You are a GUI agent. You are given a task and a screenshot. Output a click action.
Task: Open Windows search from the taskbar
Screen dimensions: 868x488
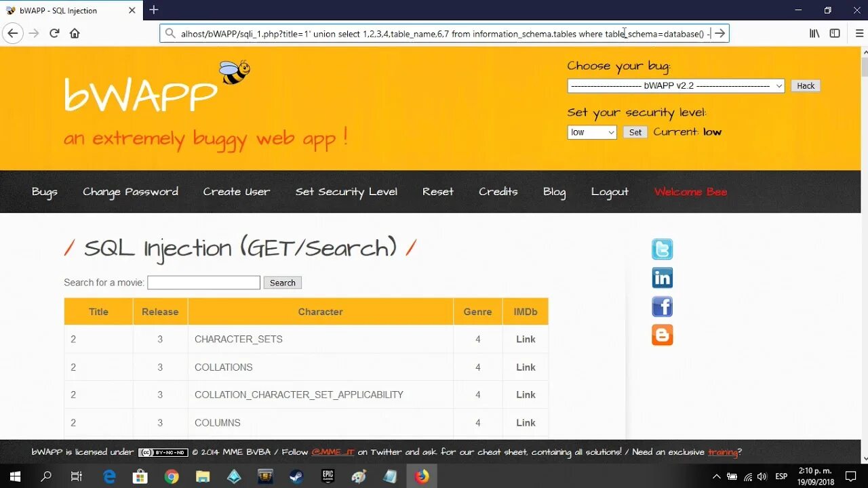tap(46, 476)
